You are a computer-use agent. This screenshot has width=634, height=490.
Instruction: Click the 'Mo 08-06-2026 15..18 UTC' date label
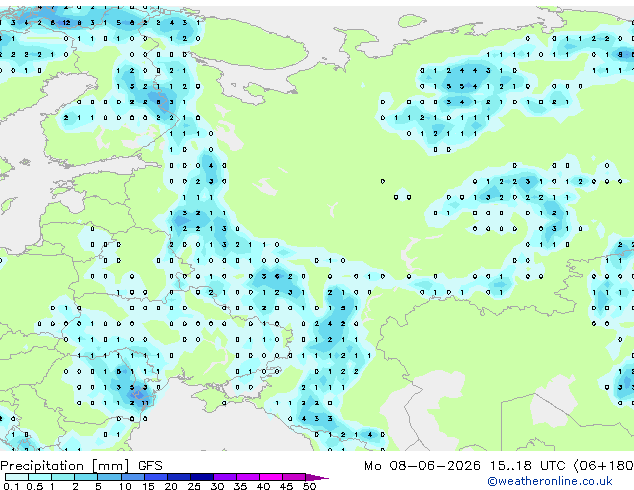[x=465, y=465]
